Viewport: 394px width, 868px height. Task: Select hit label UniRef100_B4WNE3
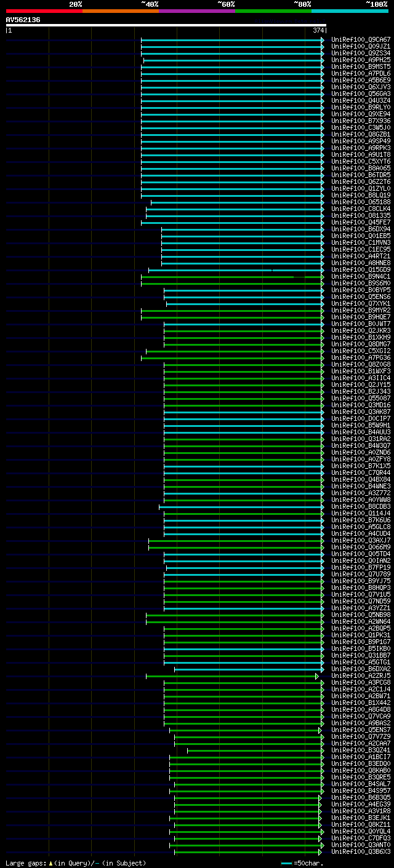(x=361, y=486)
